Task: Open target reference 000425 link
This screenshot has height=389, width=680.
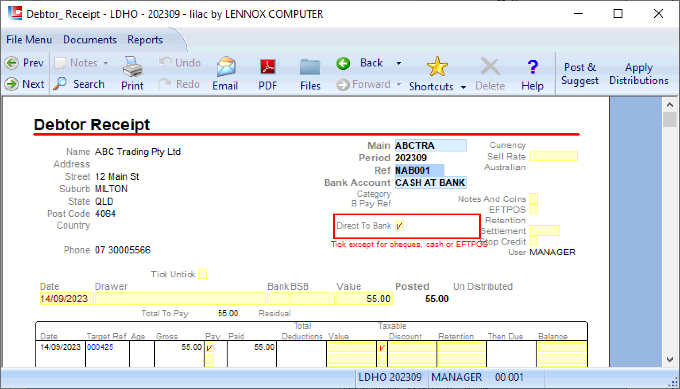Action: [x=100, y=347]
